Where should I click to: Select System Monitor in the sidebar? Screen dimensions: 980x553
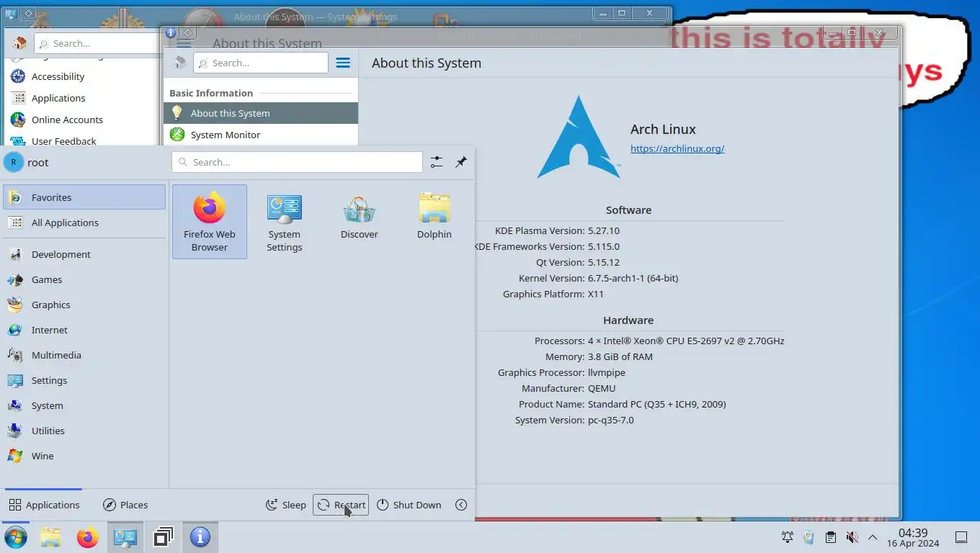261,135
